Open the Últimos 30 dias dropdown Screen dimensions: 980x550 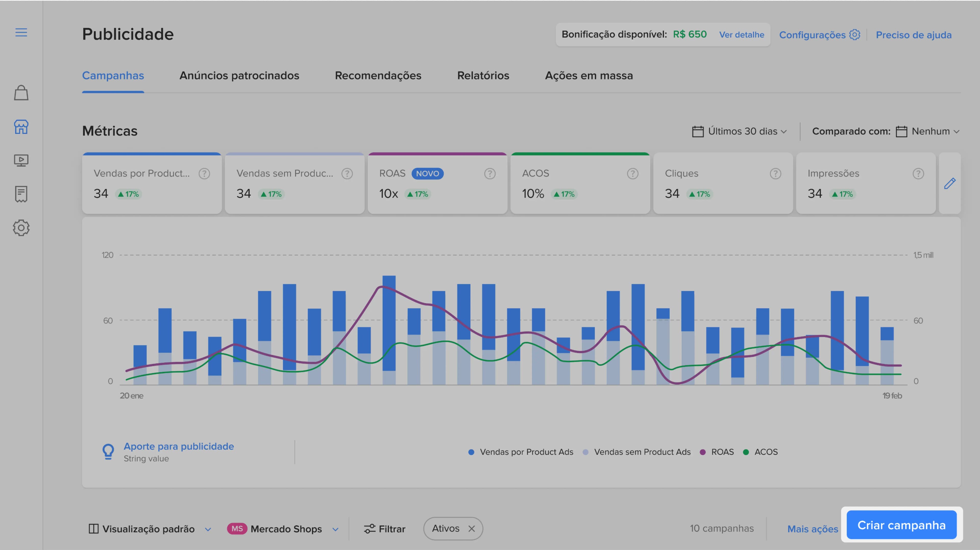tap(739, 131)
